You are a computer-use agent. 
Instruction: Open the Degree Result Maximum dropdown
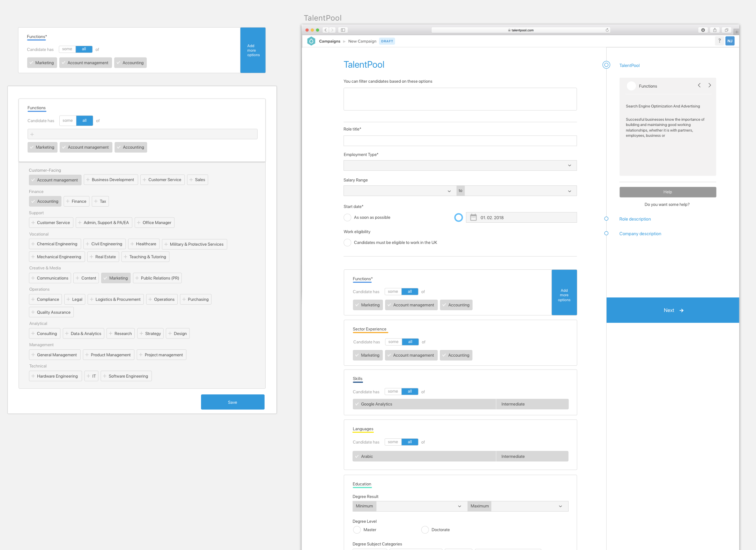tap(529, 506)
